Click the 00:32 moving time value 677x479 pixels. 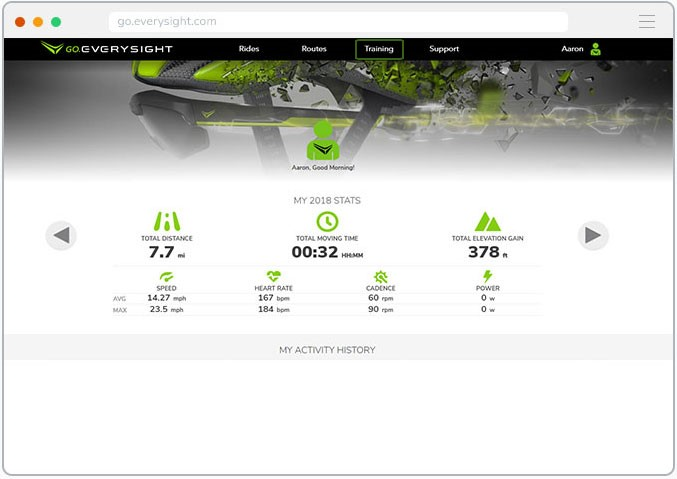[x=327, y=252]
